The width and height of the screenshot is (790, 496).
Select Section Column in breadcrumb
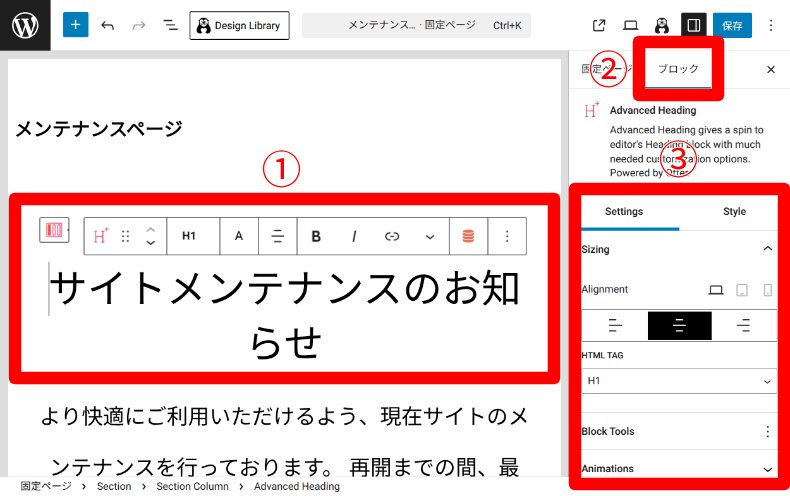point(192,486)
